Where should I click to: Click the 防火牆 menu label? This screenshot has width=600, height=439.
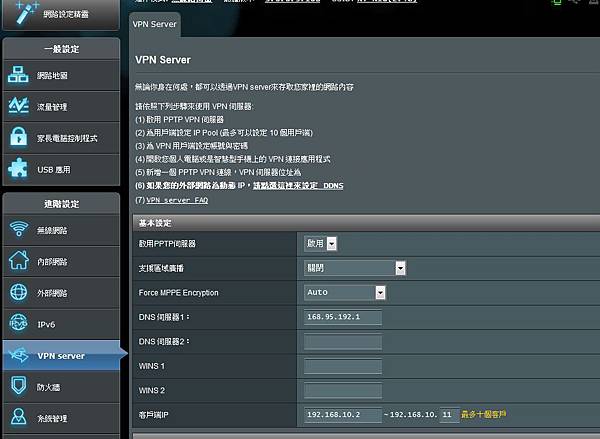point(49,387)
